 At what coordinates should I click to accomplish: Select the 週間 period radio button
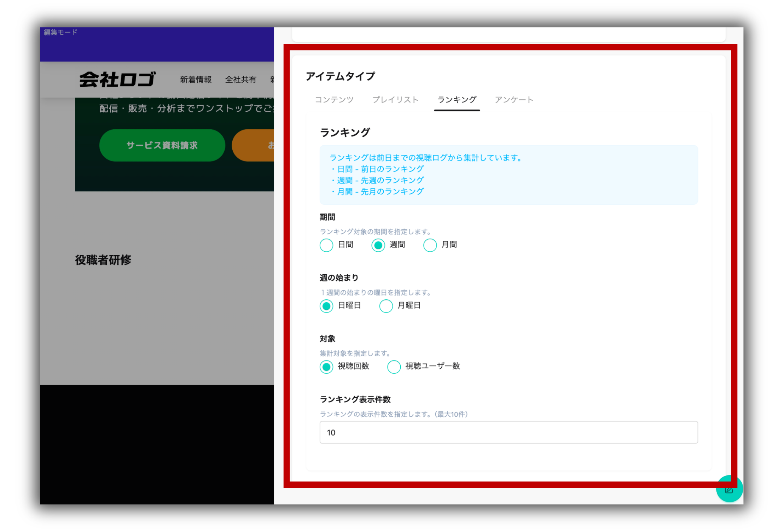point(378,245)
